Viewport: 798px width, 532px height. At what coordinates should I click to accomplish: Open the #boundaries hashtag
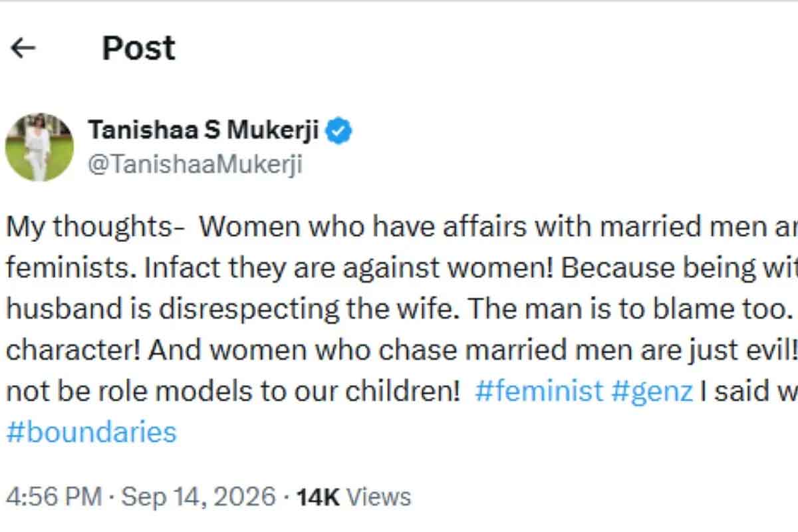(x=92, y=432)
